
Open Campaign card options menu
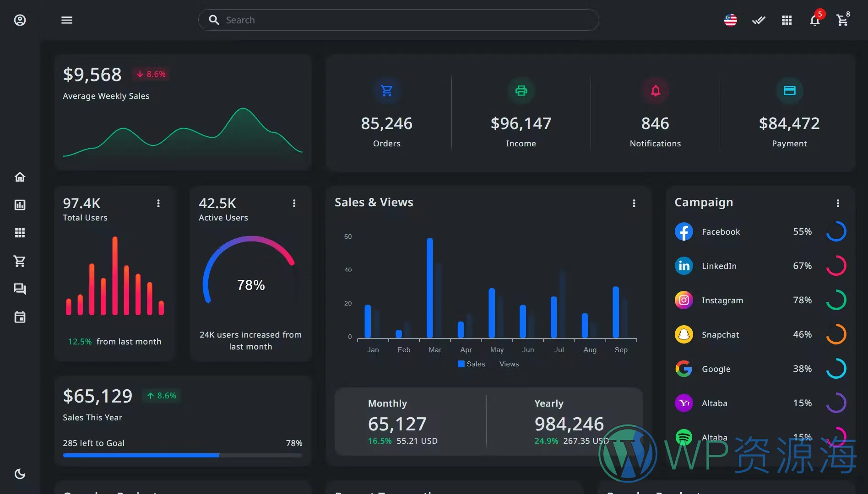pyautogui.click(x=838, y=203)
